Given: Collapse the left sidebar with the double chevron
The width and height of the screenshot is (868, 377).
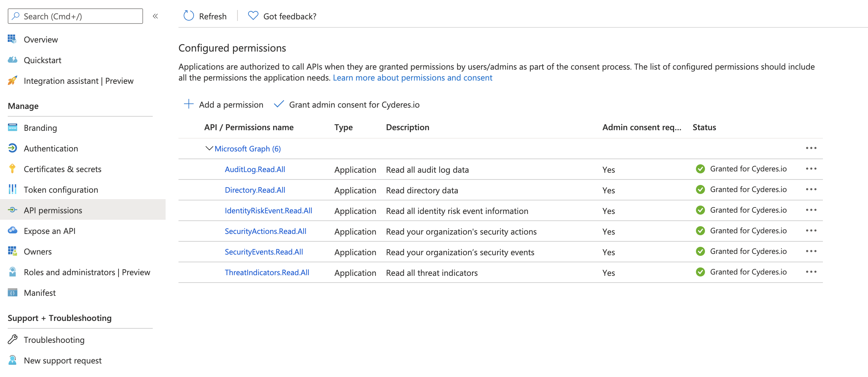Looking at the screenshot, I should click(x=155, y=16).
